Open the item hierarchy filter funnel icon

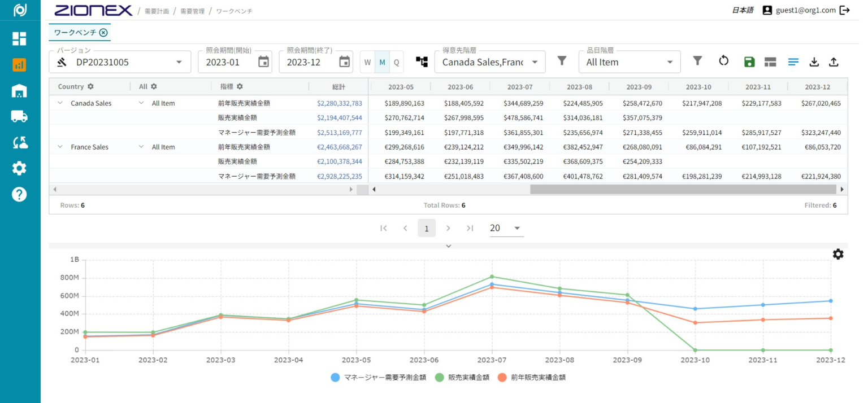click(697, 61)
